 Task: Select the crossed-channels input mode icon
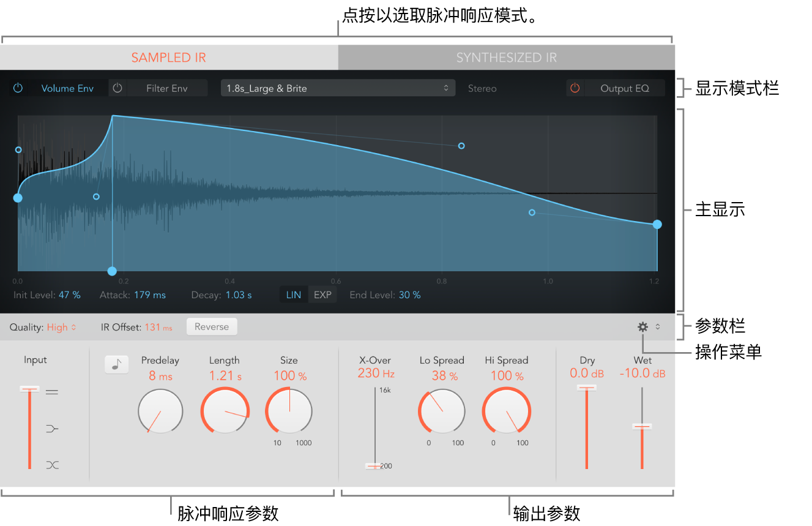pyautogui.click(x=52, y=465)
